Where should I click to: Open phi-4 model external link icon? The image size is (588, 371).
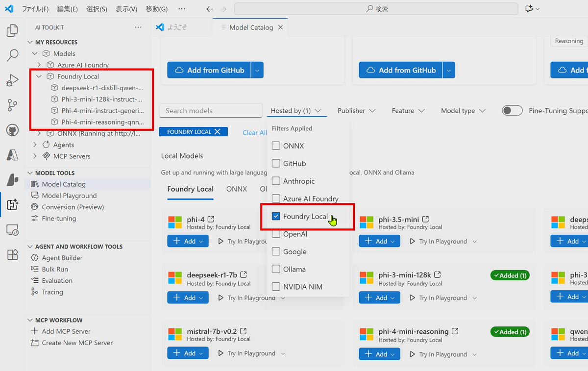[211, 219]
